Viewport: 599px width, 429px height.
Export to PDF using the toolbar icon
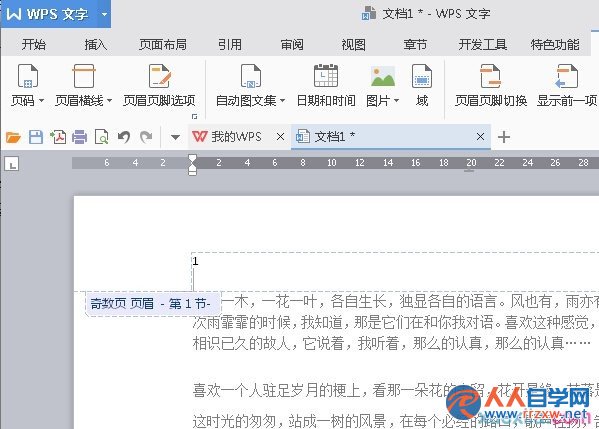pyautogui.click(x=58, y=137)
